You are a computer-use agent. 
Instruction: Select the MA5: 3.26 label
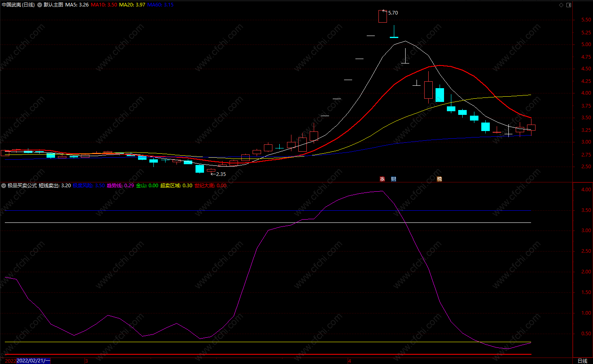77,5
